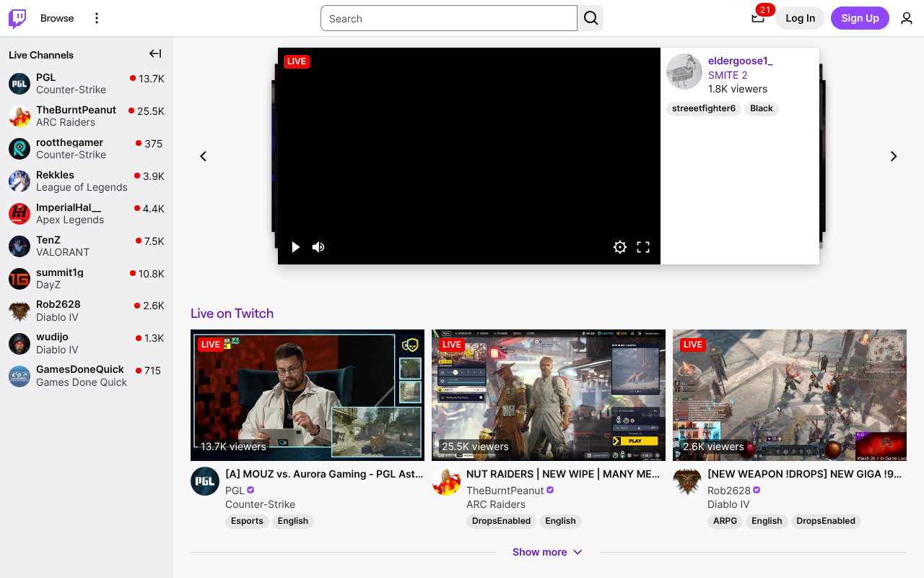This screenshot has width=924, height=578.
Task: Open the player settings gear
Action: tap(620, 247)
